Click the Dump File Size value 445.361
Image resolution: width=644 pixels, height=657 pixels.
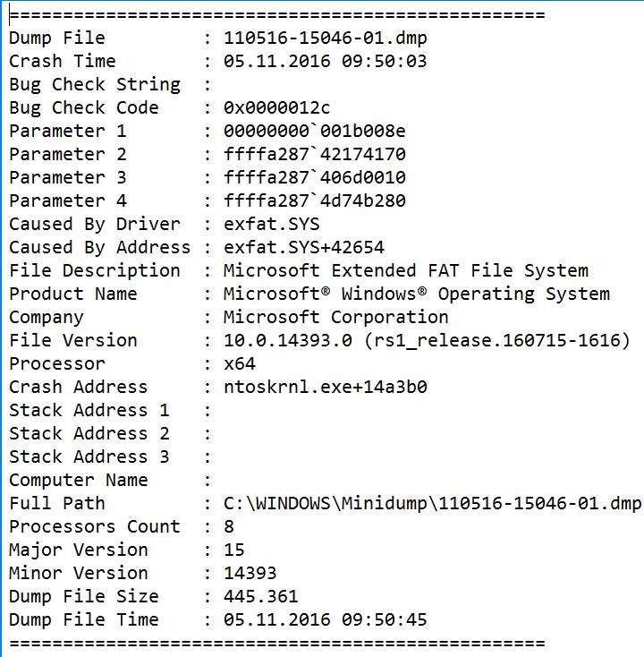[260, 597]
